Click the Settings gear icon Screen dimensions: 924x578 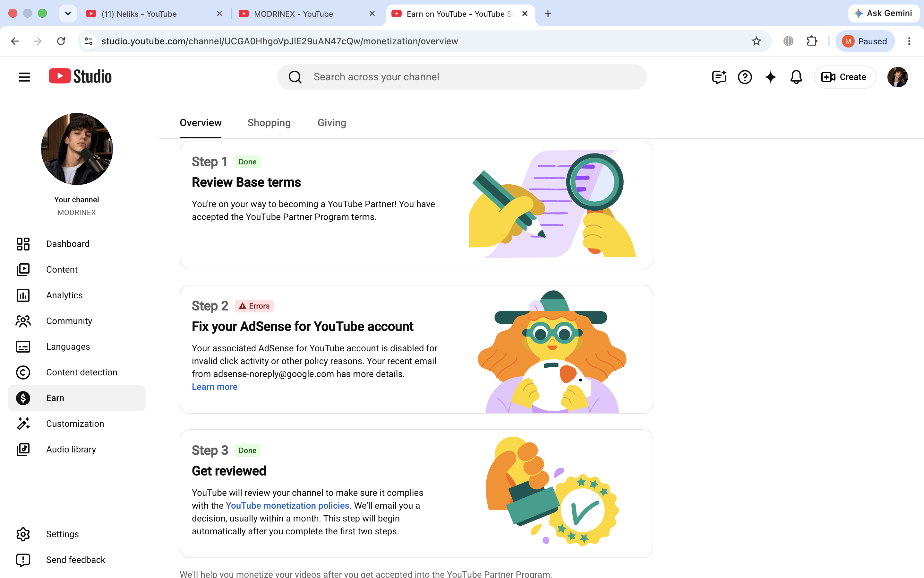pos(23,534)
